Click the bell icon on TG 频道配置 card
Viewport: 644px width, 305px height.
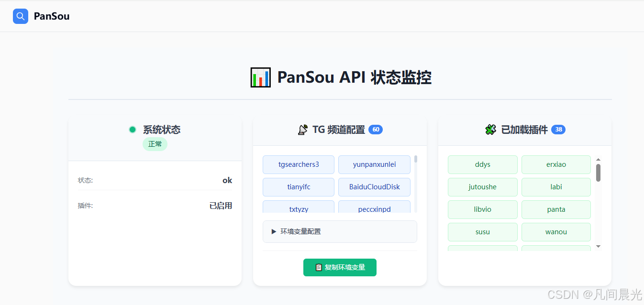pyautogui.click(x=303, y=129)
